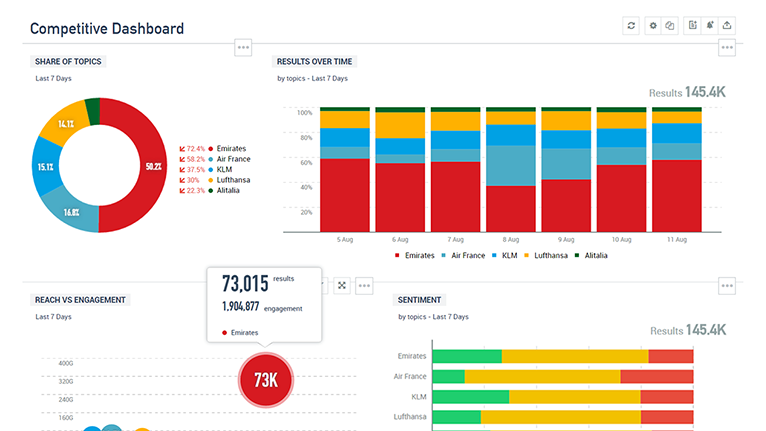Click the Share of Topics widget title
The width and height of the screenshot is (766, 431).
pos(68,62)
